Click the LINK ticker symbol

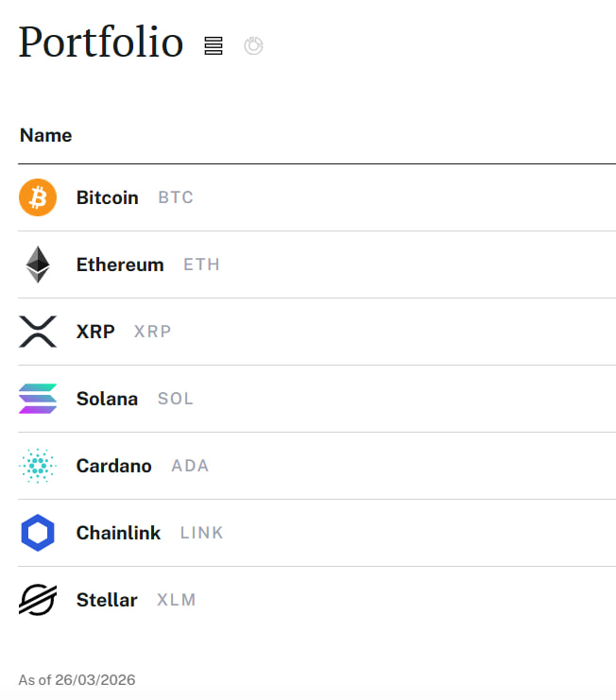point(202,534)
